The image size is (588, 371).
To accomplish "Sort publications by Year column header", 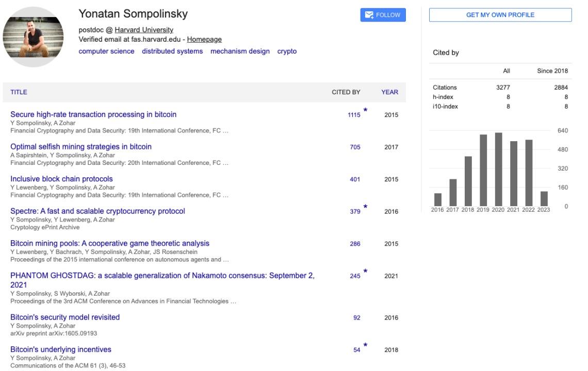I will coord(389,92).
